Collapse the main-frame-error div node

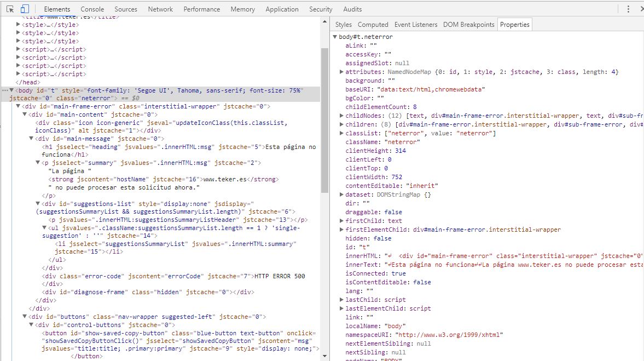coord(18,106)
